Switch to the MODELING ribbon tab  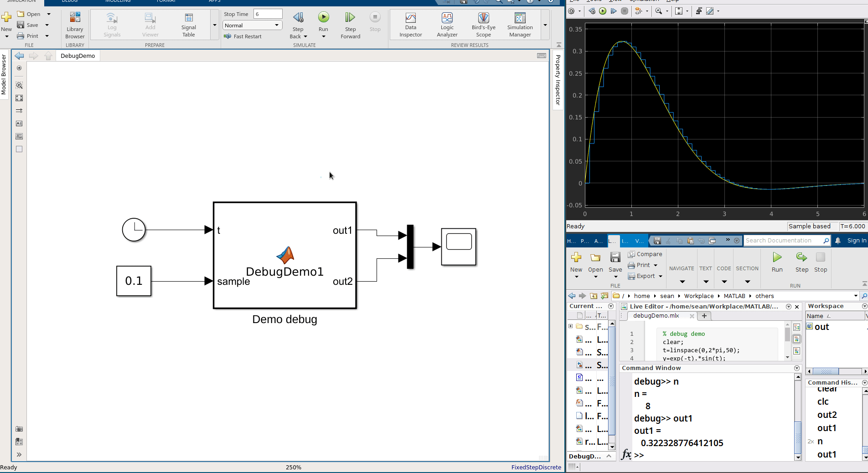[118, 2]
